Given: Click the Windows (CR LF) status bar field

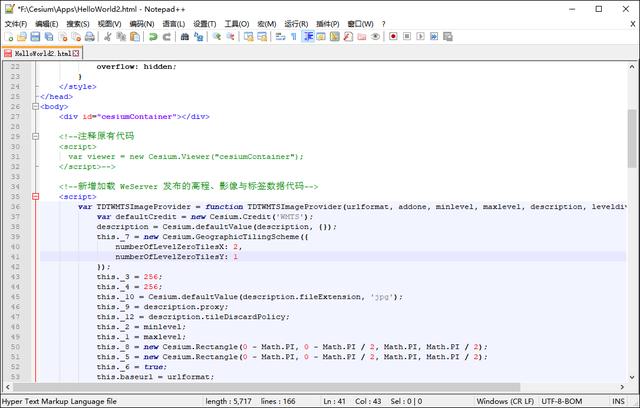Looking at the screenshot, I should (505, 401).
